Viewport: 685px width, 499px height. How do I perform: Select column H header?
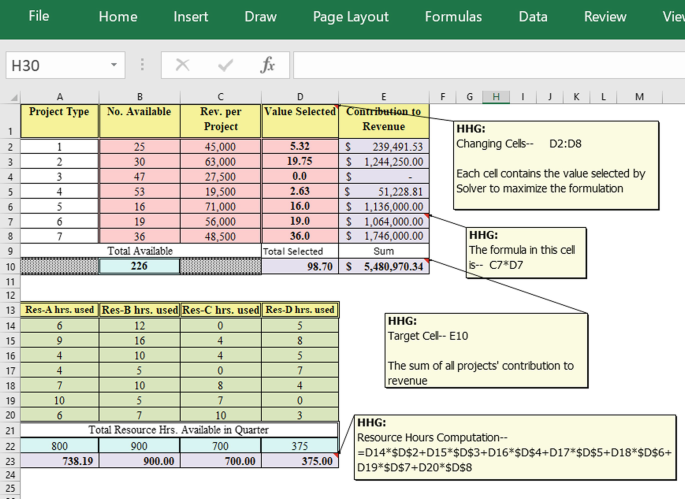(496, 97)
